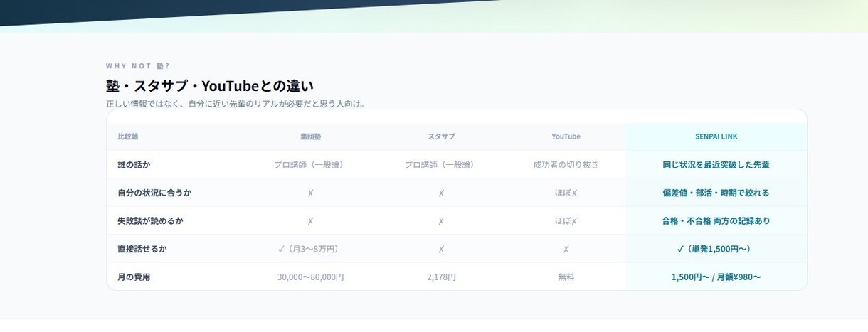Viewport: 868px width, 332px height.
Task: Click プロ講師（一般論） in the スタサプ column
Action: tap(441, 164)
